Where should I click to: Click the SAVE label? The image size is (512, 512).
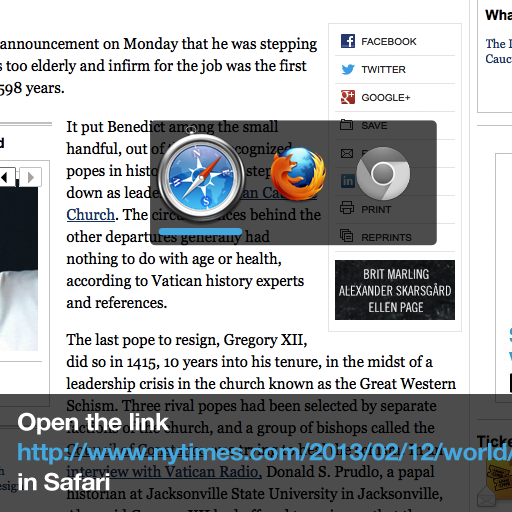click(374, 126)
